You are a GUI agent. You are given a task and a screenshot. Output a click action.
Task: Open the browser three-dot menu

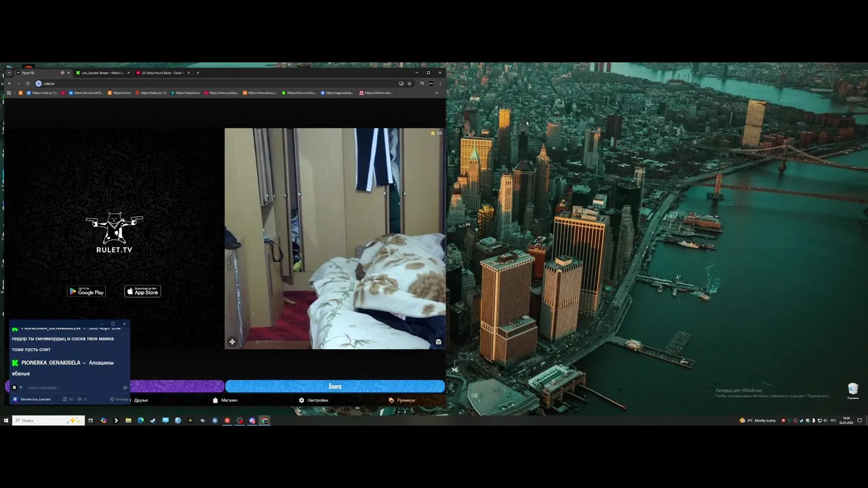coord(440,83)
